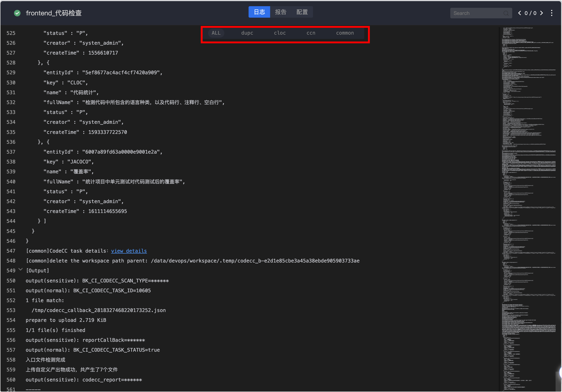Filter logs by dupc
This screenshot has height=392, width=562.
tap(247, 33)
